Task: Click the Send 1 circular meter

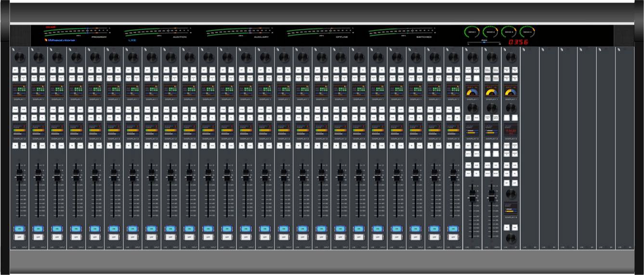Action: point(472,32)
